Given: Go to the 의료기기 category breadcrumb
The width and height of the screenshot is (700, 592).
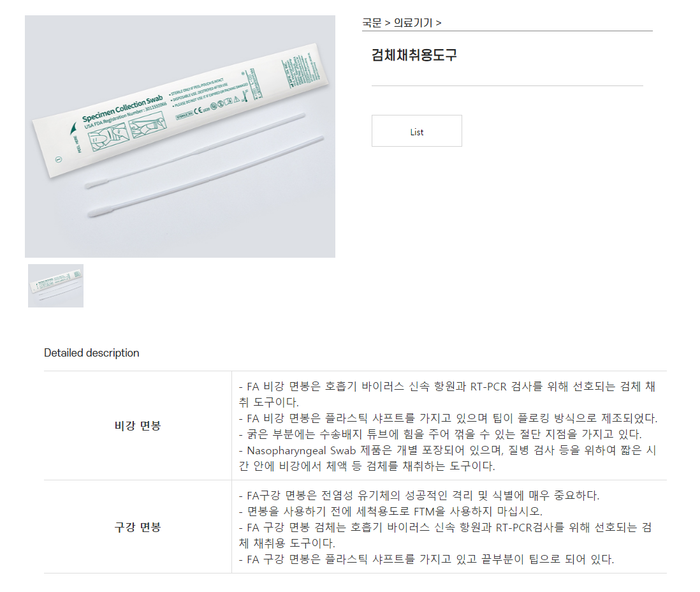Looking at the screenshot, I should pyautogui.click(x=413, y=23).
